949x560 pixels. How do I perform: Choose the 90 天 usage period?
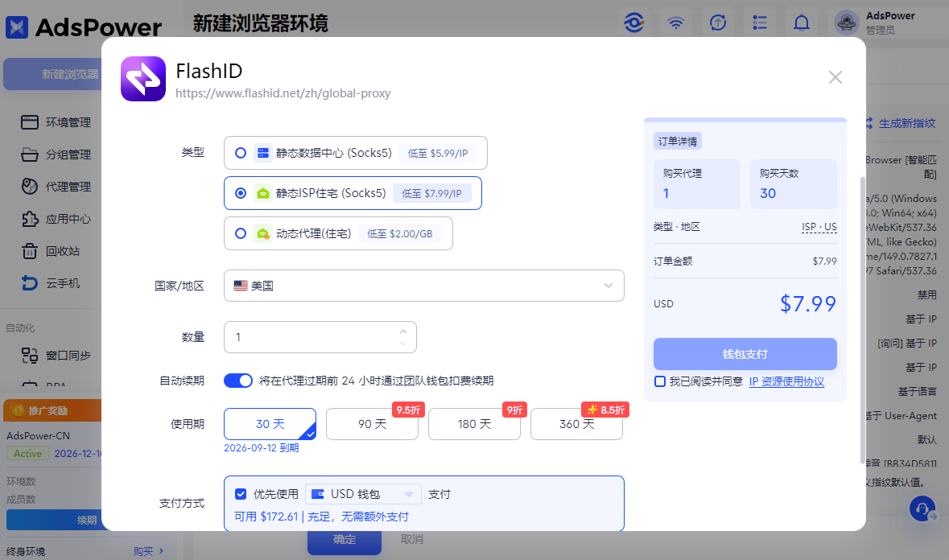point(372,424)
